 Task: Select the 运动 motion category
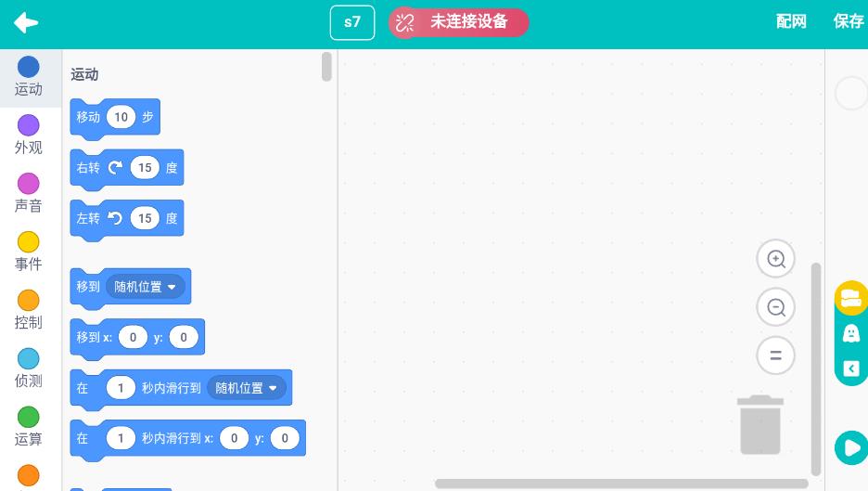click(29, 77)
